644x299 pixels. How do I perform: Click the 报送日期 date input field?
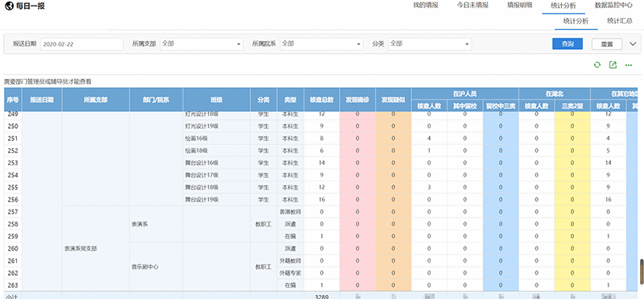pyautogui.click(x=82, y=44)
